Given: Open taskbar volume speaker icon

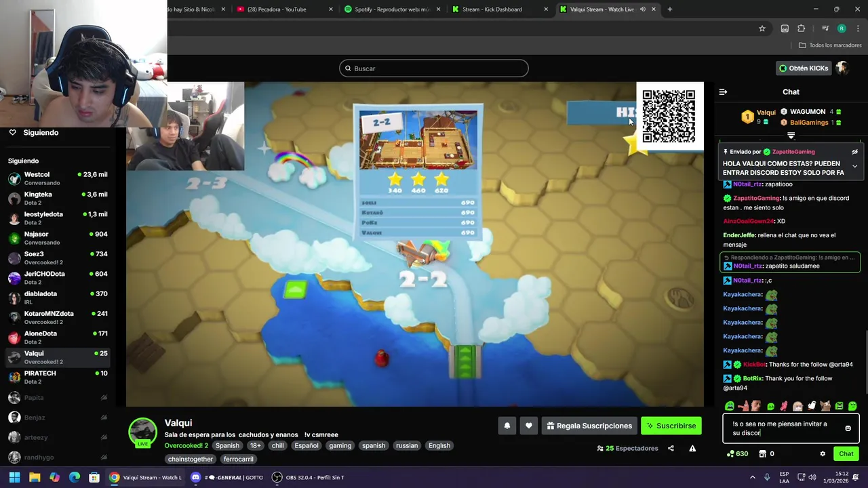Looking at the screenshot, I should pyautogui.click(x=813, y=478).
